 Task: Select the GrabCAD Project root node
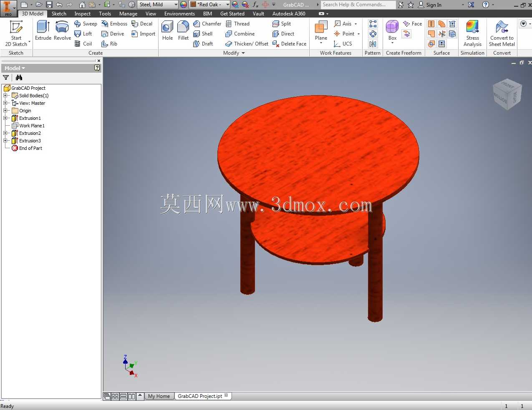click(x=25, y=88)
